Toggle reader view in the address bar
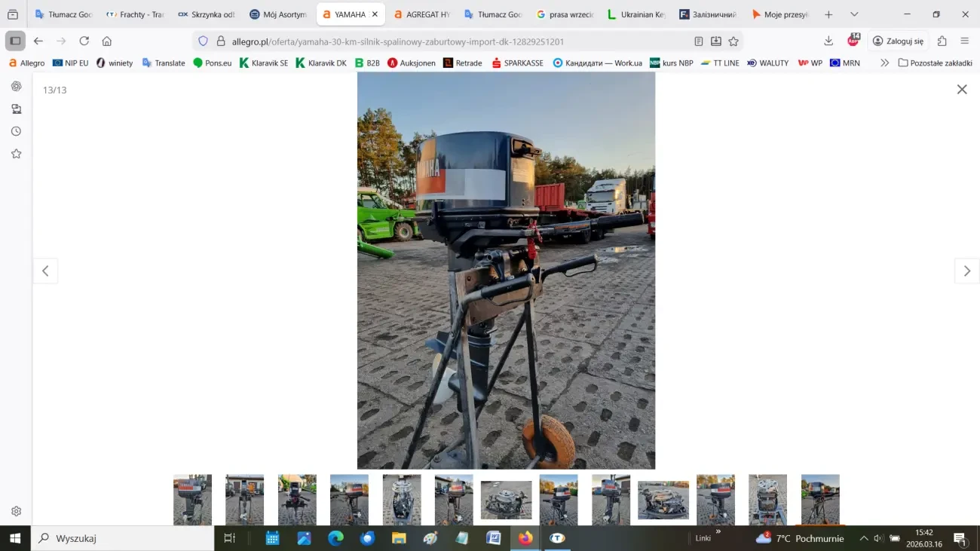 [699, 41]
